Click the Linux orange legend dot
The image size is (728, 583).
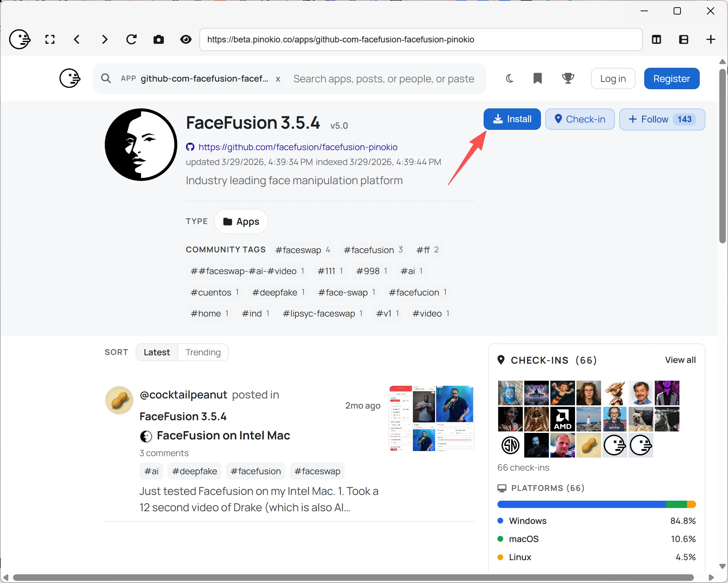(x=500, y=557)
